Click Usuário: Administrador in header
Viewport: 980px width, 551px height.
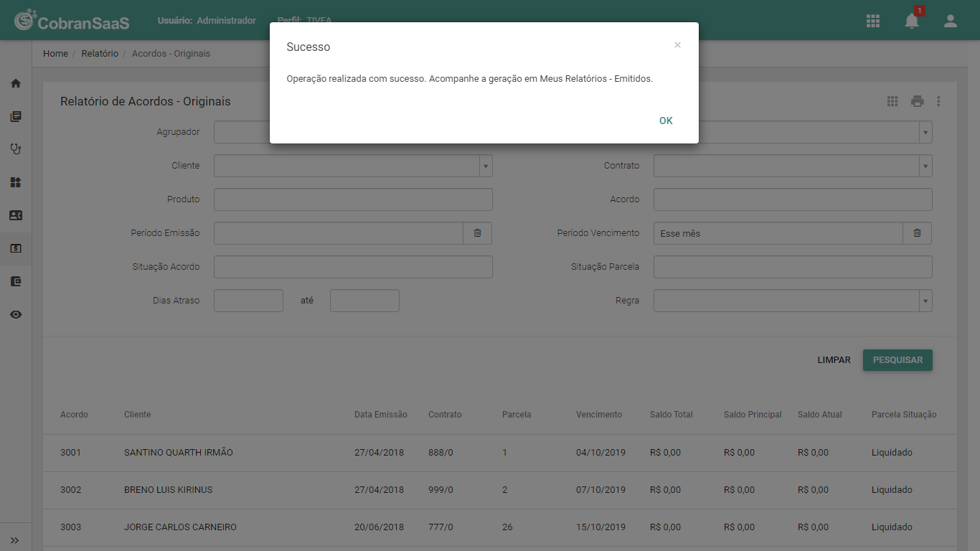coord(207,21)
